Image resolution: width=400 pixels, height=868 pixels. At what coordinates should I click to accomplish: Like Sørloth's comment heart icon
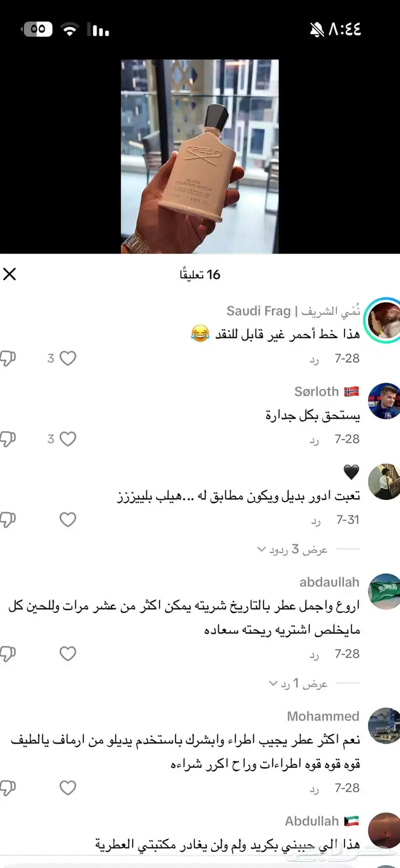(68, 439)
